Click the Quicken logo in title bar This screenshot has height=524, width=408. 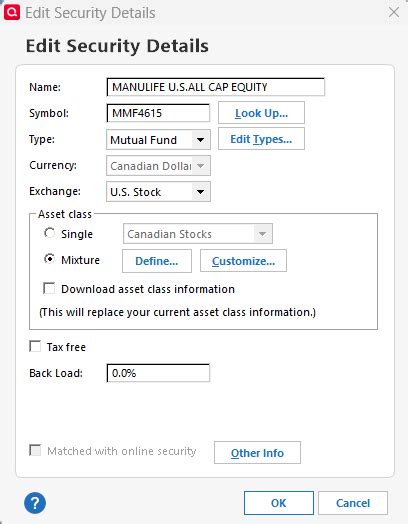pyautogui.click(x=12, y=12)
